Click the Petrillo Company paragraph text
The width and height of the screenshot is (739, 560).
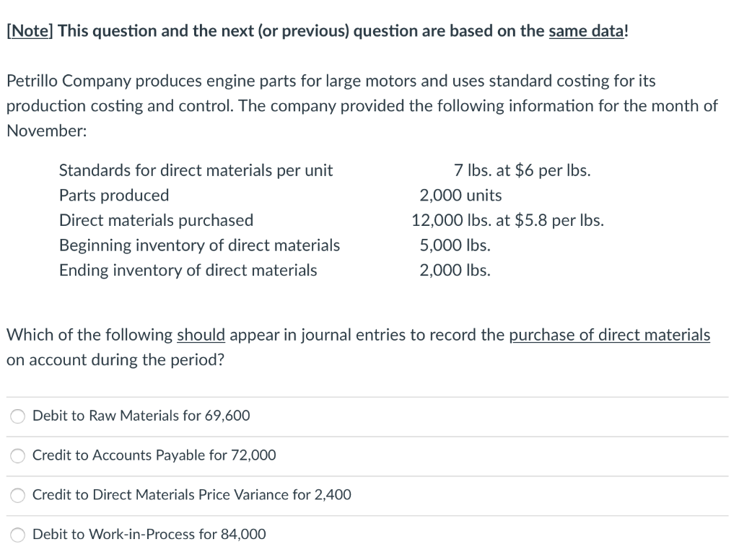(x=361, y=105)
